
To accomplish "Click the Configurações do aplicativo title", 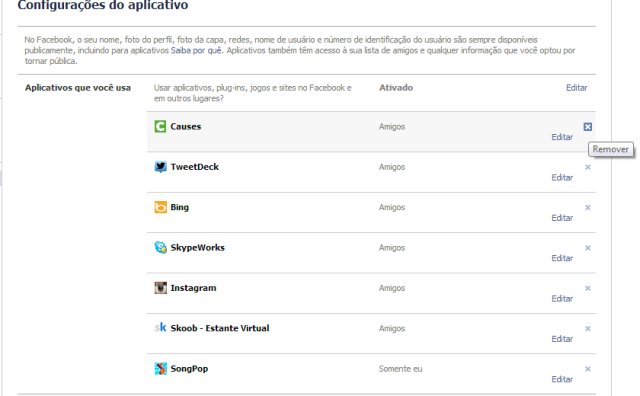I will pos(103,5).
